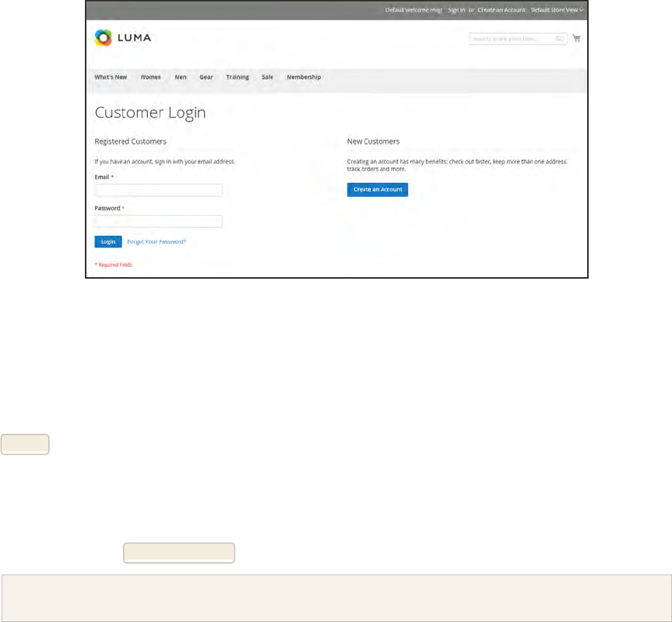Image resolution: width=672 pixels, height=622 pixels.
Task: Click the New Customers heading
Action: (373, 142)
